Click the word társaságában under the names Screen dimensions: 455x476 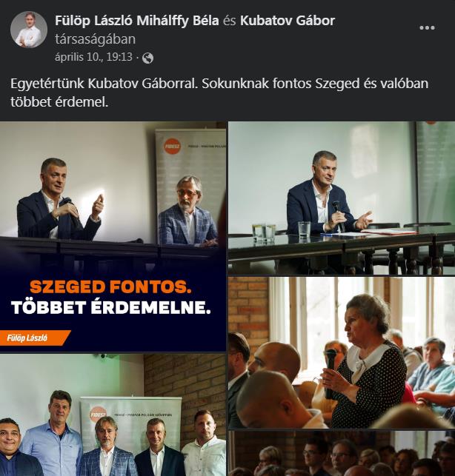95,39
